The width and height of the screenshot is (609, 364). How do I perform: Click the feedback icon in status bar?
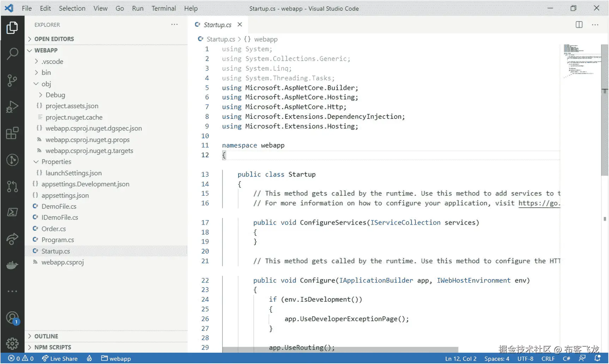[x=582, y=358]
